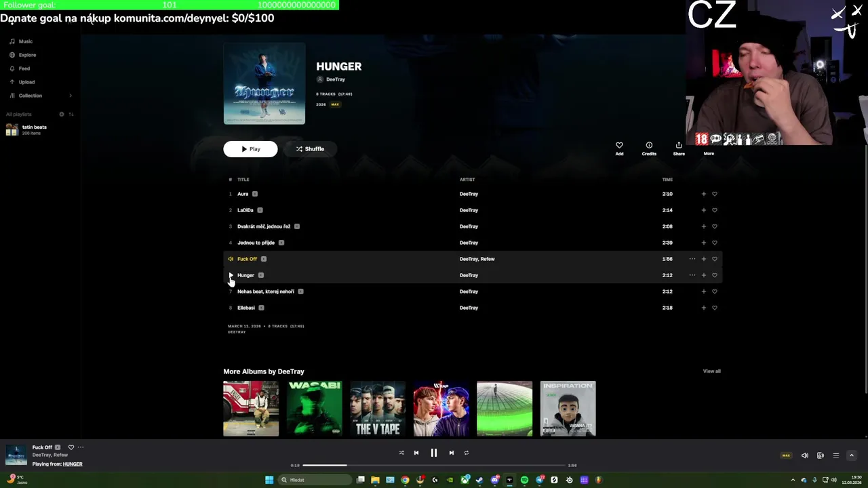Show album Credits
Screen dimensions: 868x488
[649, 148]
